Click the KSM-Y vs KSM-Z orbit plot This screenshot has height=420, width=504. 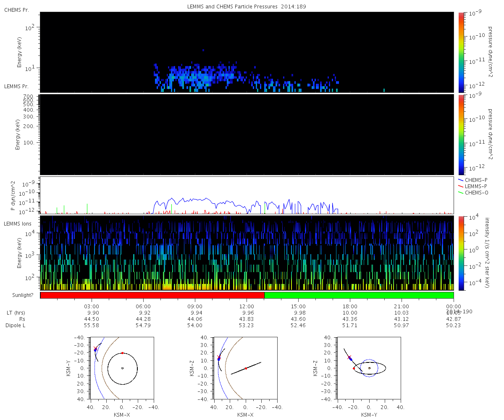pos(369,368)
